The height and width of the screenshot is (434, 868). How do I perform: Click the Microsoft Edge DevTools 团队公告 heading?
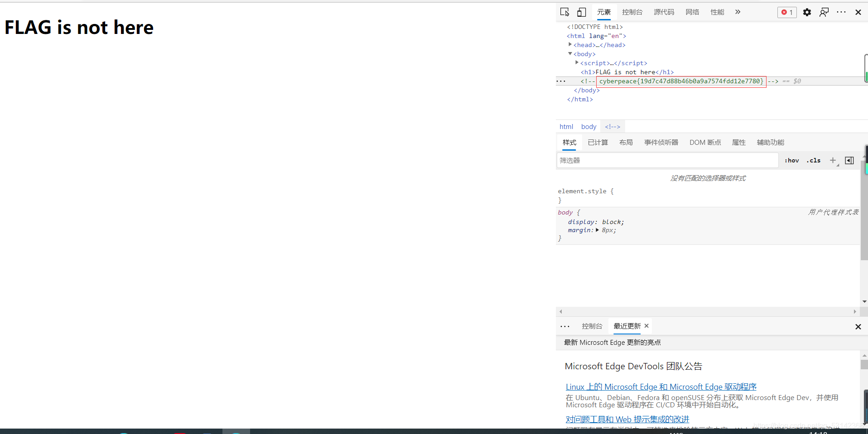(633, 366)
